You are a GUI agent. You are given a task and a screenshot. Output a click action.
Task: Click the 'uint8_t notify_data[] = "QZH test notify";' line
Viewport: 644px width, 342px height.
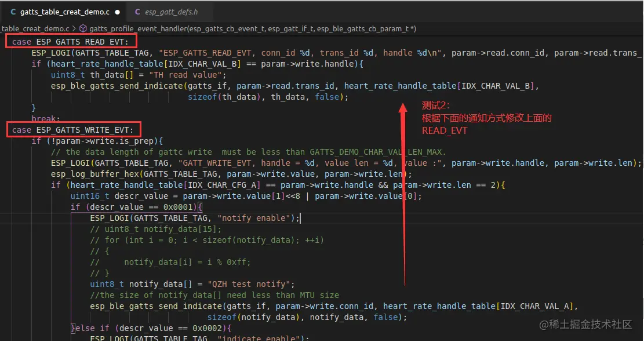[x=192, y=284]
